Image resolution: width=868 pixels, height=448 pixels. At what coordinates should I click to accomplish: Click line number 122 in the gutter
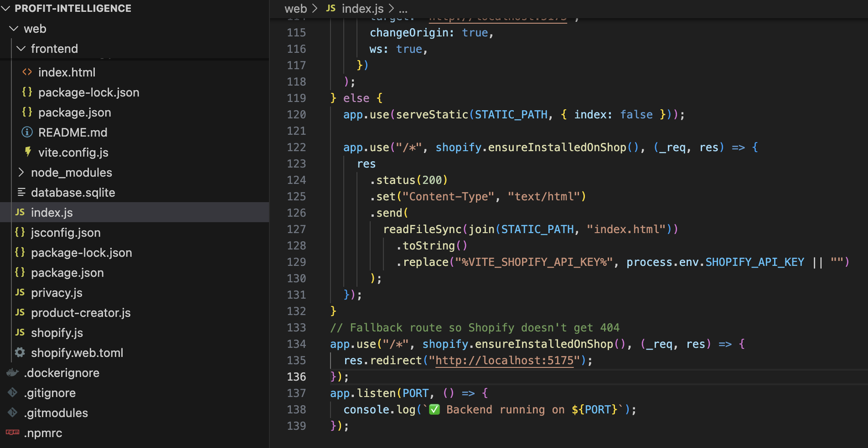pos(296,148)
